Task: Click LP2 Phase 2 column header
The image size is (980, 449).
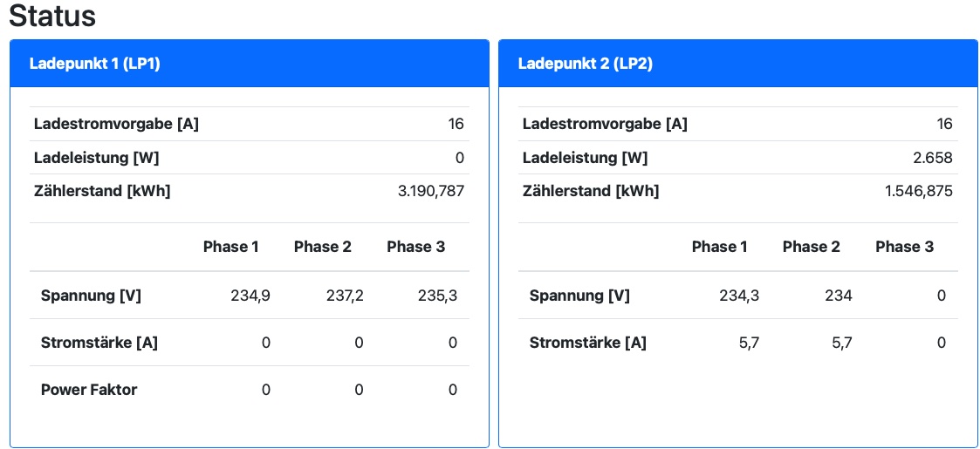Action: point(811,247)
